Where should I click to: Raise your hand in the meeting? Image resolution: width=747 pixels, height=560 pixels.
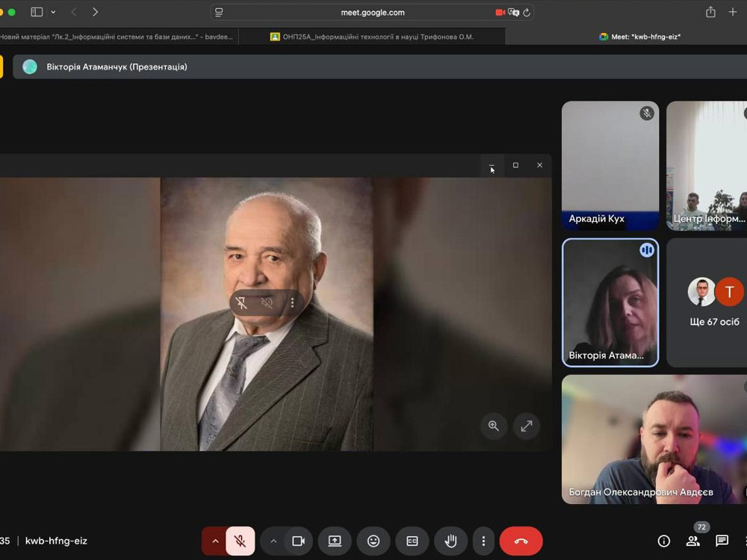[451, 541]
